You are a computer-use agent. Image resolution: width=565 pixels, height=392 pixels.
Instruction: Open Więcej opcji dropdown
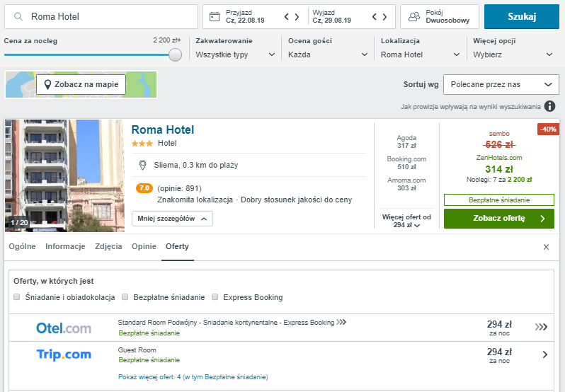pyautogui.click(x=513, y=54)
